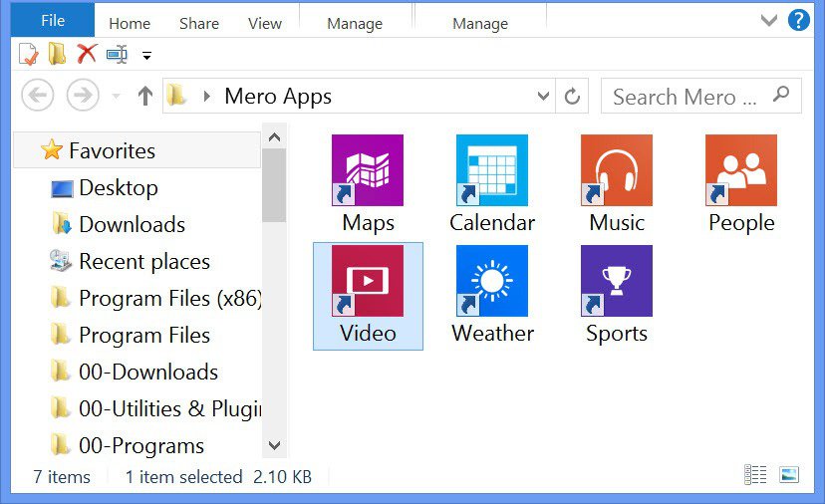
Task: Open the Help question mark icon
Action: point(798,20)
